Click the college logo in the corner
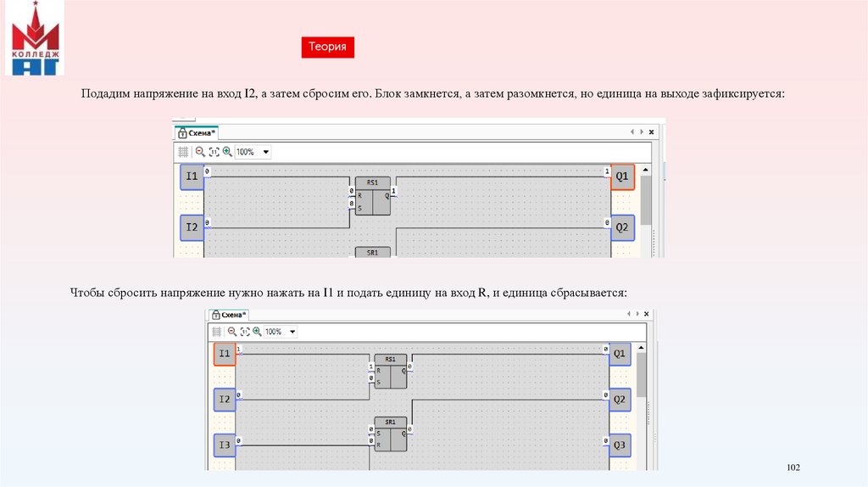This screenshot has width=868, height=487. coord(35,37)
